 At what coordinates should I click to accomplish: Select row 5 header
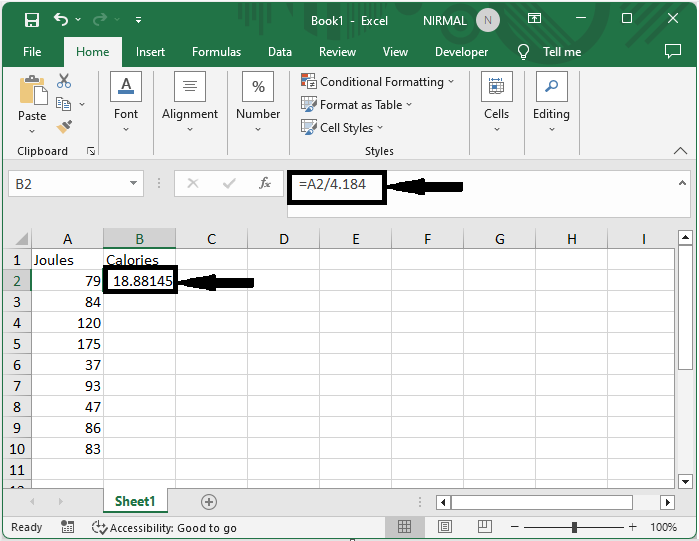pos(17,344)
